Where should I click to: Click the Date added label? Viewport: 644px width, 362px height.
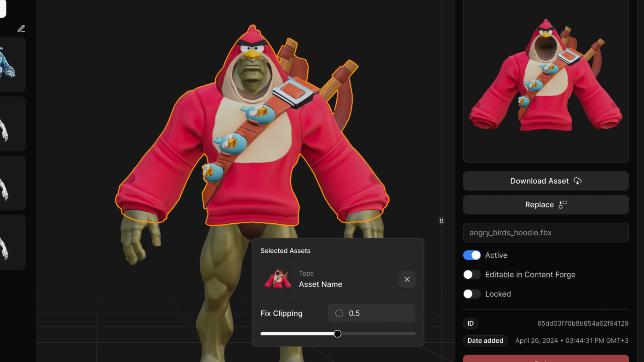tap(485, 341)
